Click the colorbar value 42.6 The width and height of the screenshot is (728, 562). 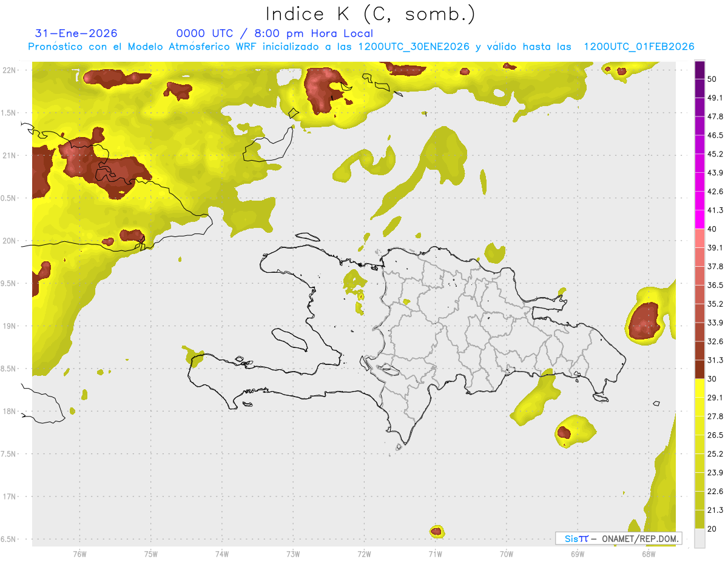[715, 192]
